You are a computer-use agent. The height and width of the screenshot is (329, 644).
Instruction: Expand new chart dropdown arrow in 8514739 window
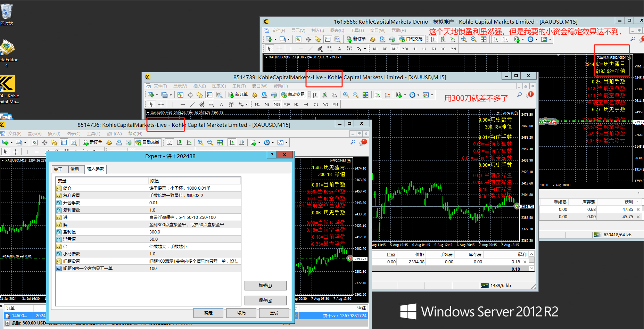(x=157, y=95)
